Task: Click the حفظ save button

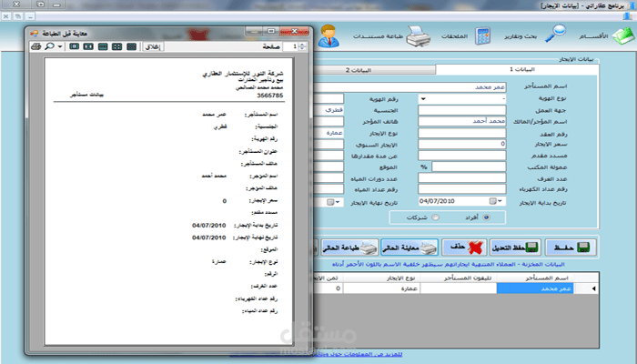Action: click(570, 247)
